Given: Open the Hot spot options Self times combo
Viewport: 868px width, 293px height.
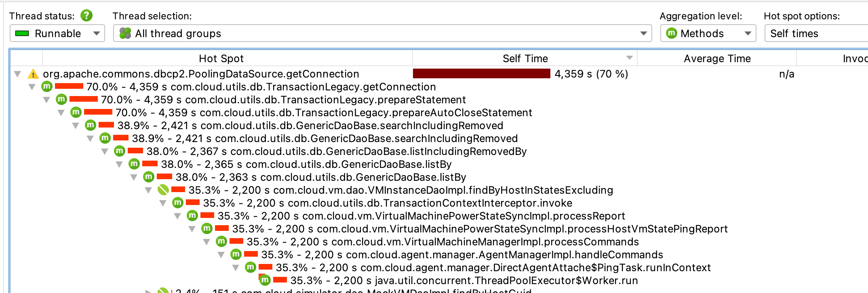Looking at the screenshot, I should point(815,33).
